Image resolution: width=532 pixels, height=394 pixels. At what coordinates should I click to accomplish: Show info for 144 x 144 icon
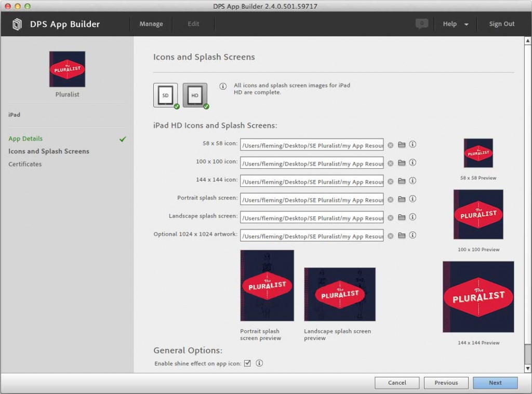pyautogui.click(x=413, y=181)
